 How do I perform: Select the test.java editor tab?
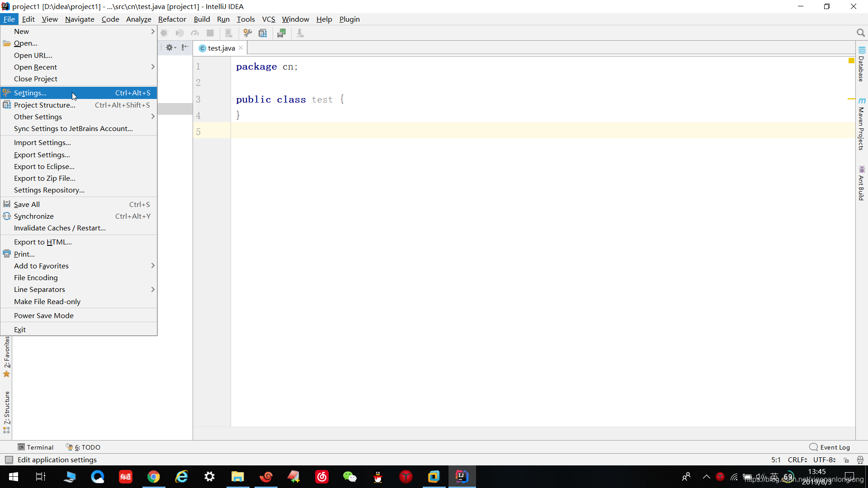click(x=221, y=48)
